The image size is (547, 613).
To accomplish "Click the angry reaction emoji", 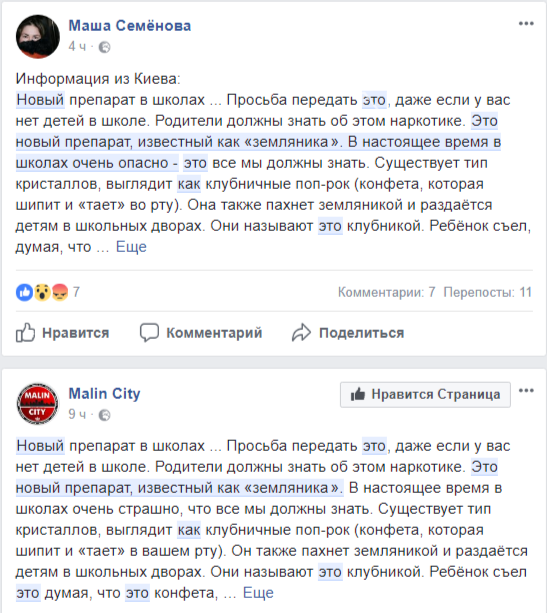I will 60,292.
